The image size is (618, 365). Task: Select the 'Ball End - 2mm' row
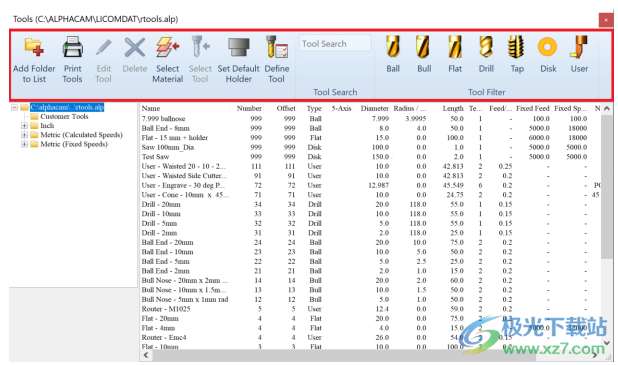click(370, 271)
